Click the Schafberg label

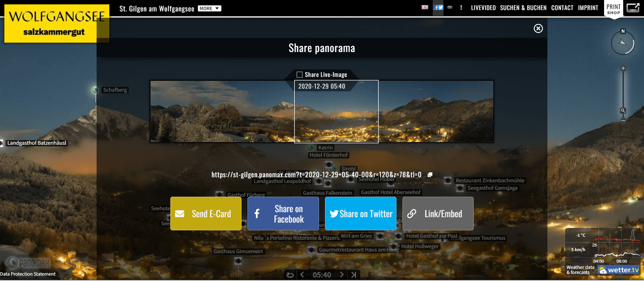(115, 90)
